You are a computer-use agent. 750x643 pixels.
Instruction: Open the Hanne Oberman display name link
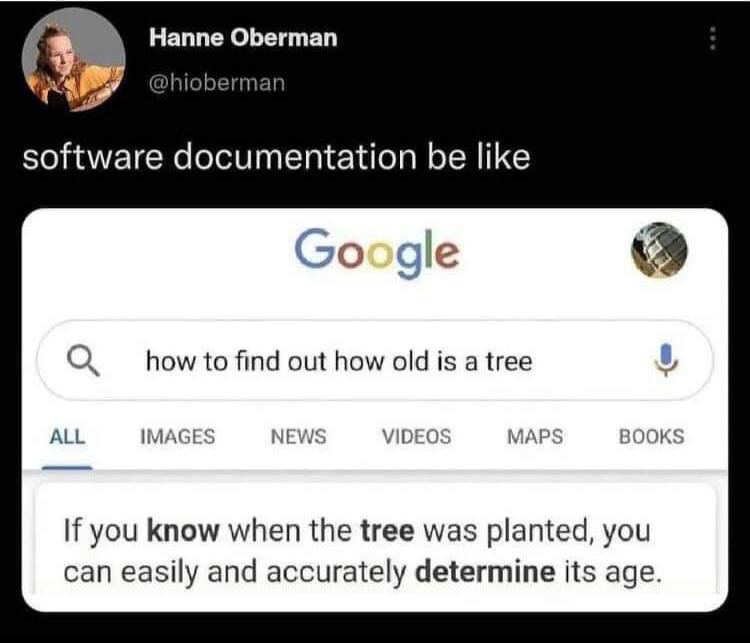point(243,38)
